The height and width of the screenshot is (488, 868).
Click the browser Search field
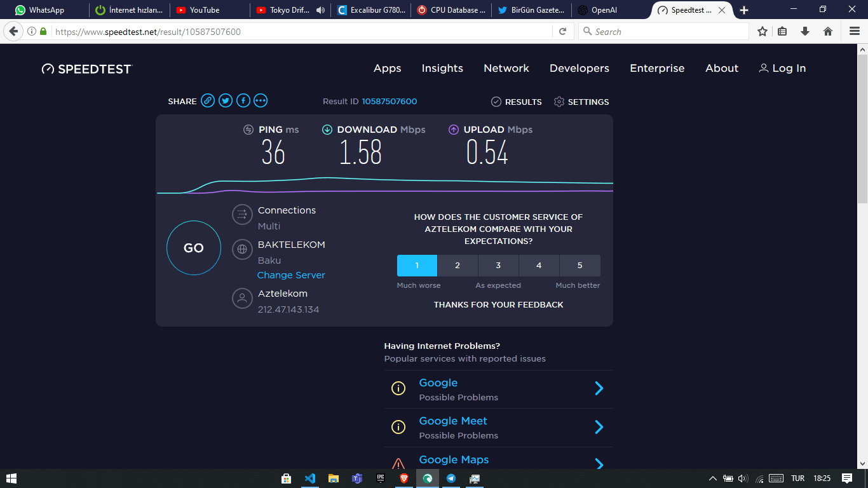tap(663, 31)
